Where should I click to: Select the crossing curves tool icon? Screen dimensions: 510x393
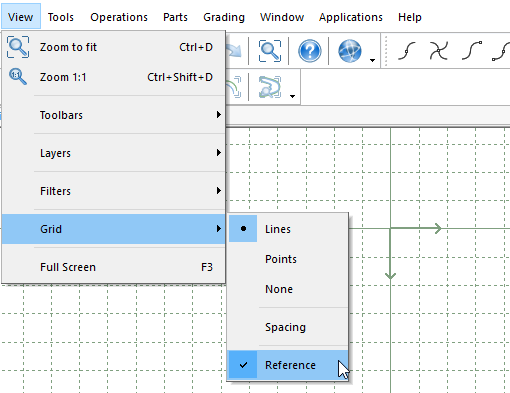click(x=438, y=51)
